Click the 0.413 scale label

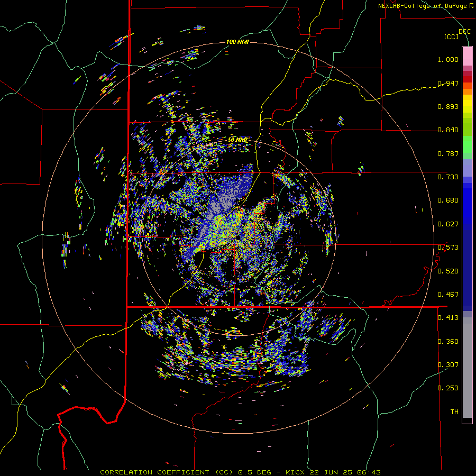[448, 318]
